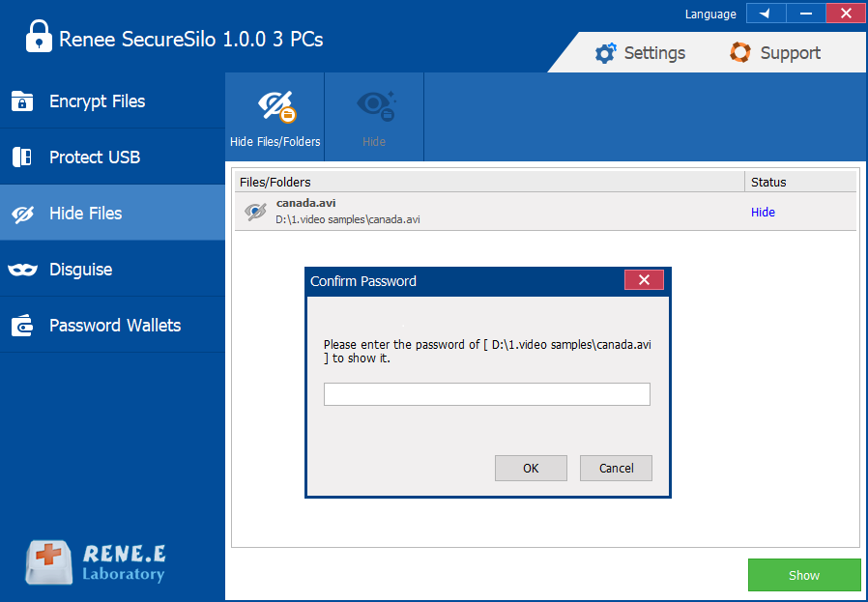Click the Files/Folders column header

coord(490,182)
